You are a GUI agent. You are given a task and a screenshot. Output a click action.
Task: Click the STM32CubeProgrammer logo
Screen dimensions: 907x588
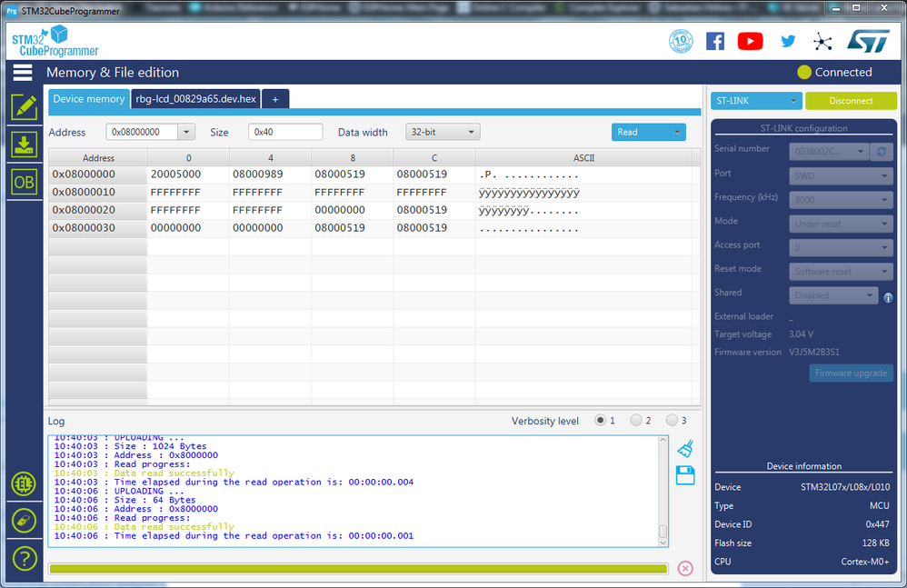coord(55,41)
